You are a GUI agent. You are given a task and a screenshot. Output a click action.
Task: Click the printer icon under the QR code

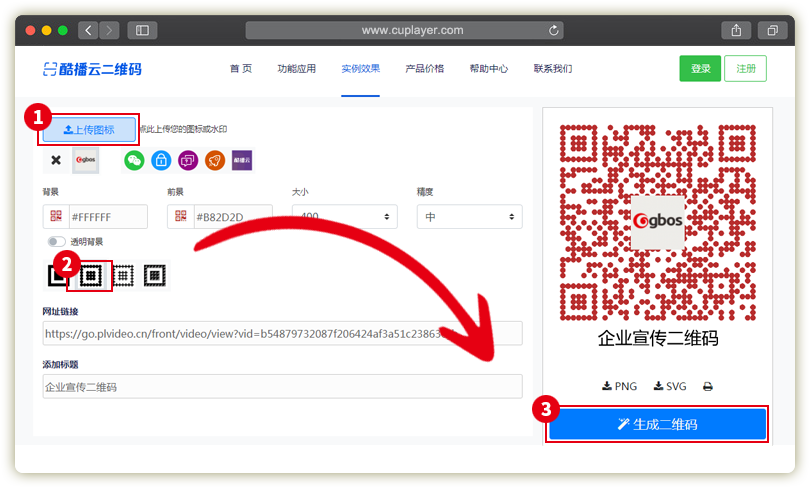coord(708,386)
